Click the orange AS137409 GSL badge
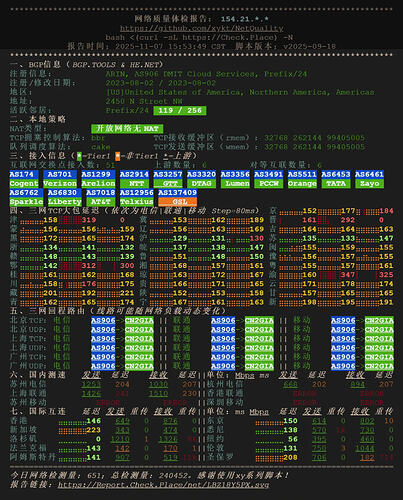Screen dimensions: 403x500 pos(177,197)
